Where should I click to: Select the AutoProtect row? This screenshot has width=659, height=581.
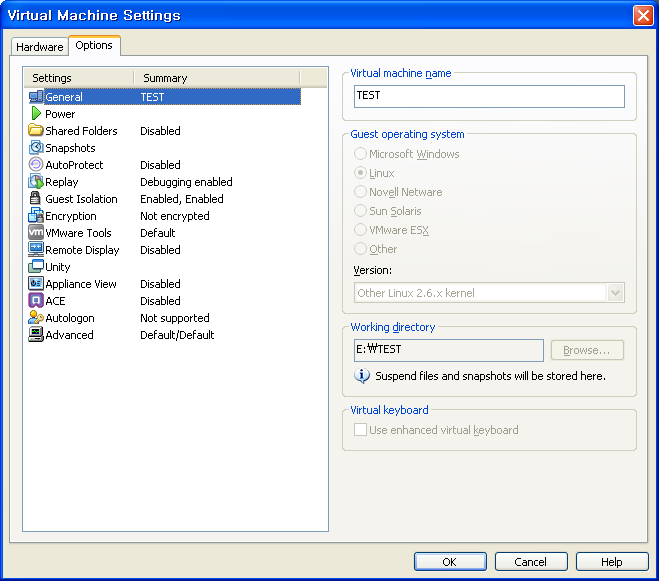pos(164,165)
